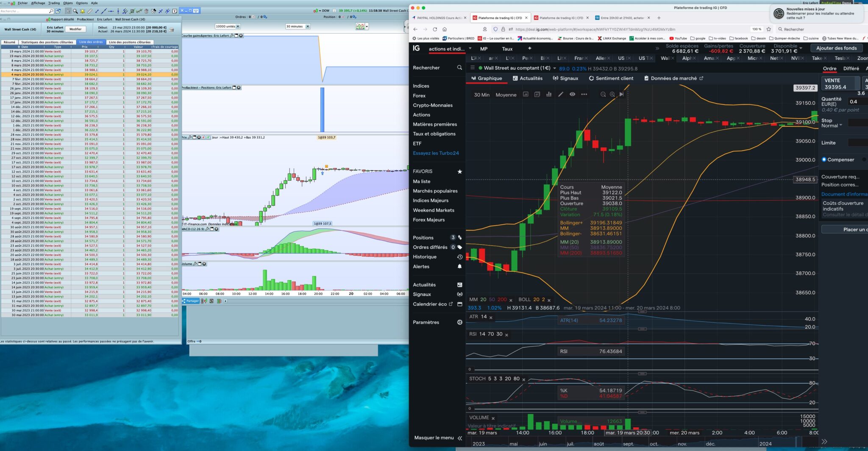Select the Compenser radio option
The width and height of the screenshot is (868, 451).
(824, 159)
